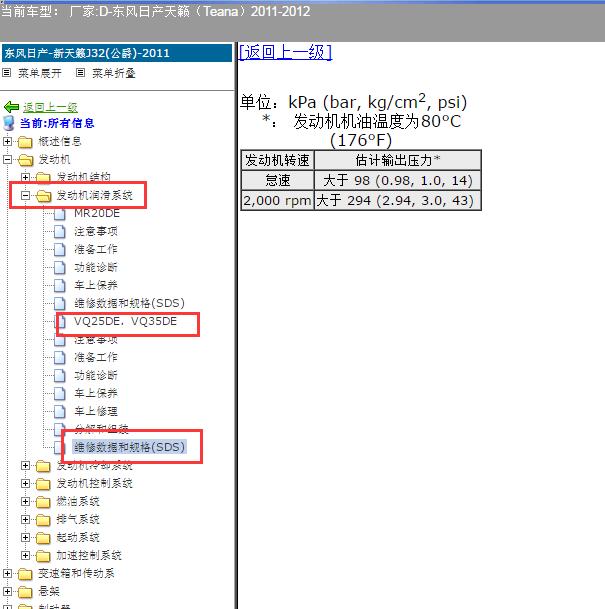Click the computer icon beside 当前:所有信息
605x609 pixels.
[9, 123]
